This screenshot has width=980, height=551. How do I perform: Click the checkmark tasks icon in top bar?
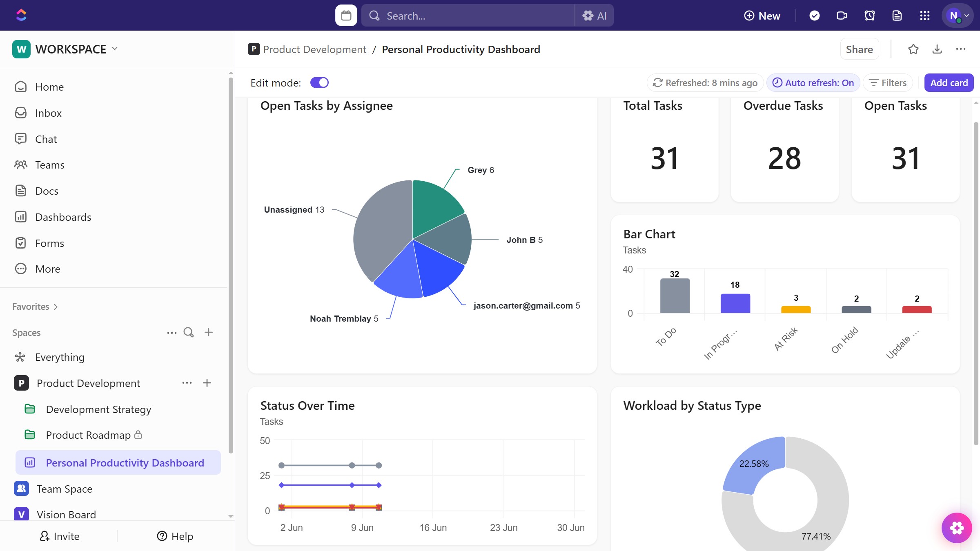(x=814, y=16)
